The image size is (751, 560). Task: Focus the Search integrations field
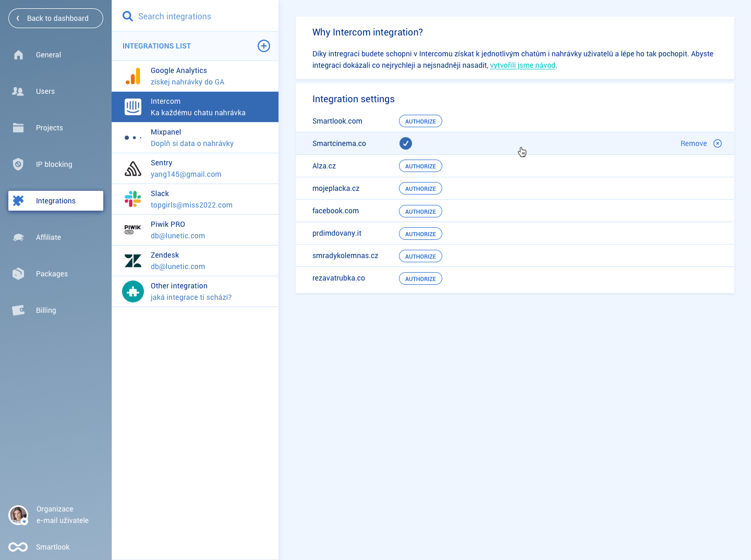195,16
